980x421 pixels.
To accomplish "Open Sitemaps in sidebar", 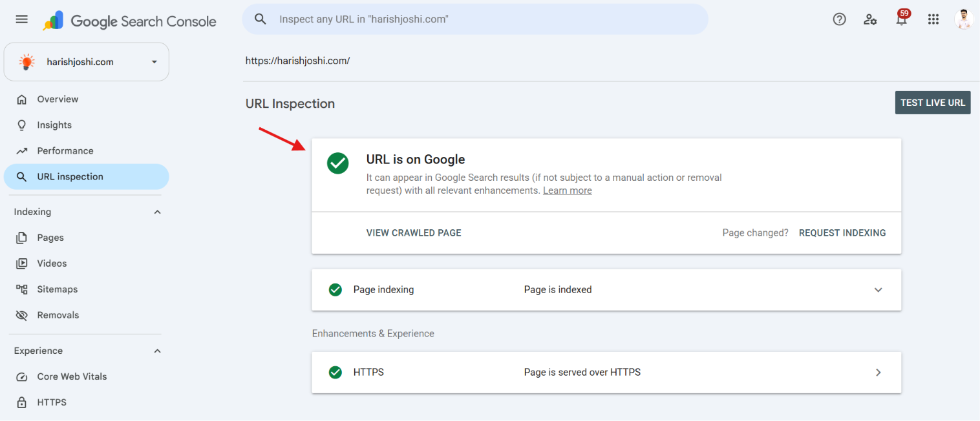I will [x=87, y=289].
